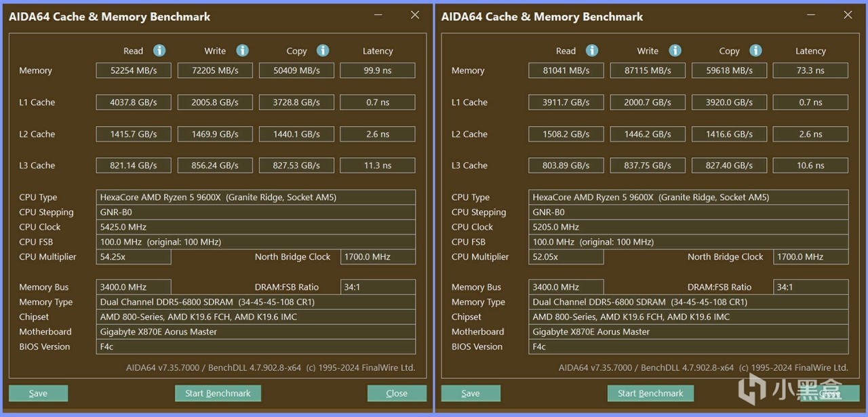Click CPU Type field in left window

point(256,197)
